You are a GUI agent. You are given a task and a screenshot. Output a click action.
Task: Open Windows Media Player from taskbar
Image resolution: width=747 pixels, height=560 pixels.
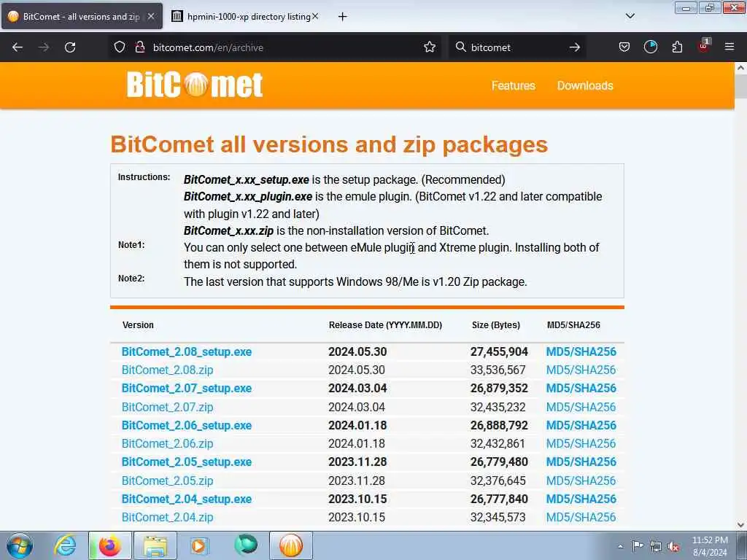click(200, 545)
